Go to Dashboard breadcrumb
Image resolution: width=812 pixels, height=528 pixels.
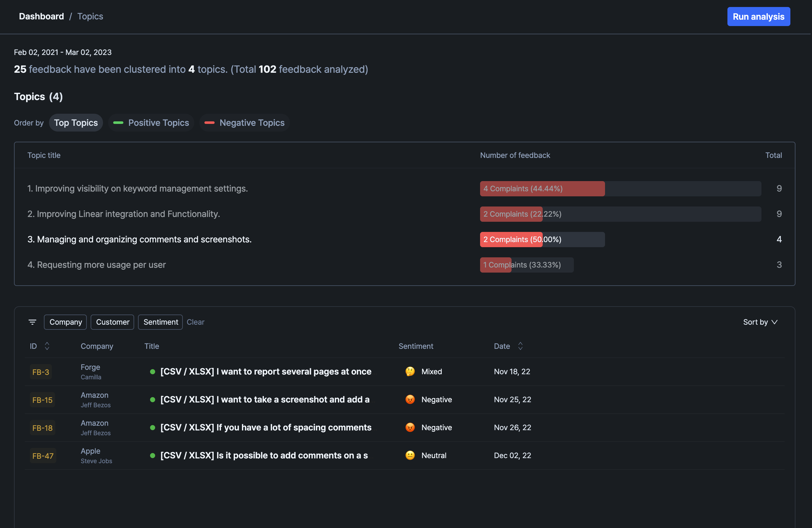pos(41,17)
